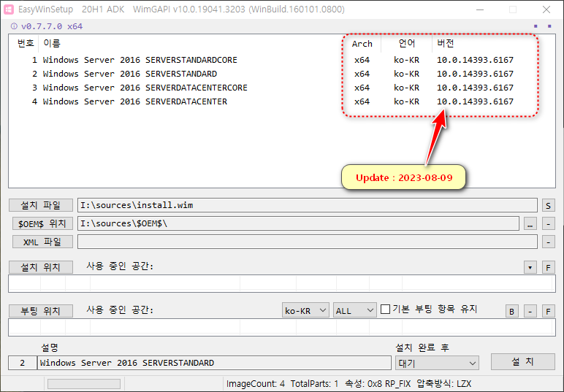Click the status bar progress bar

84,384
